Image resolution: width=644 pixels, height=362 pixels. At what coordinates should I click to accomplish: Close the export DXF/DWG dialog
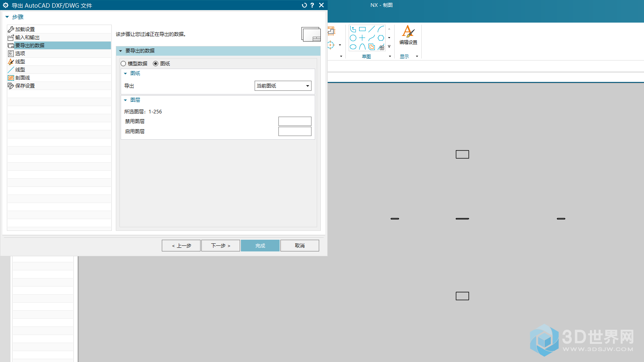coord(321,5)
